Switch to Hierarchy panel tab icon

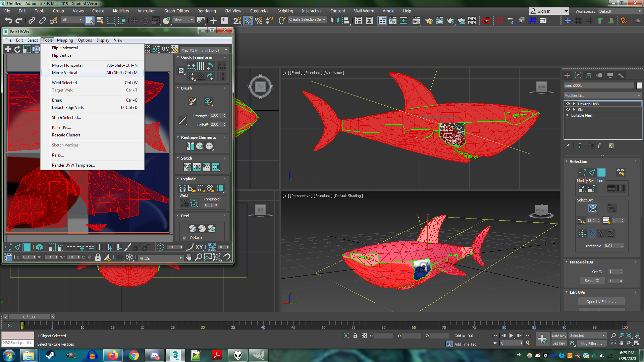coord(589,75)
